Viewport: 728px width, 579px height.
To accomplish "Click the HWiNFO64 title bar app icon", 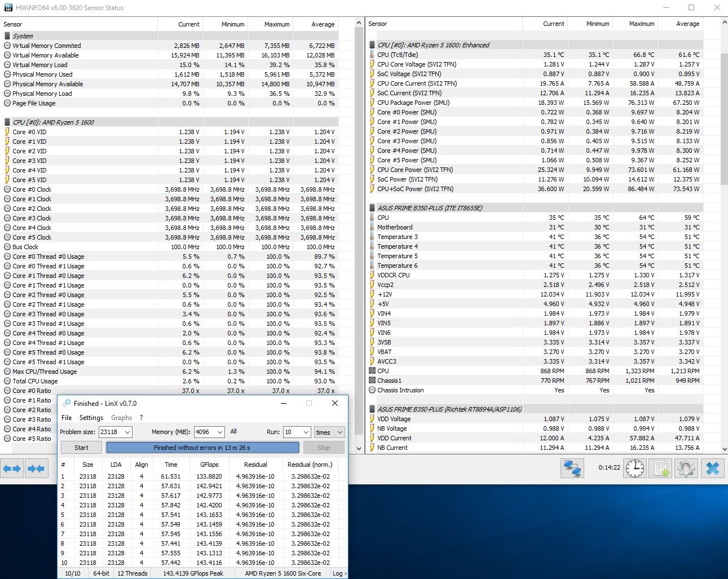I will [8, 8].
